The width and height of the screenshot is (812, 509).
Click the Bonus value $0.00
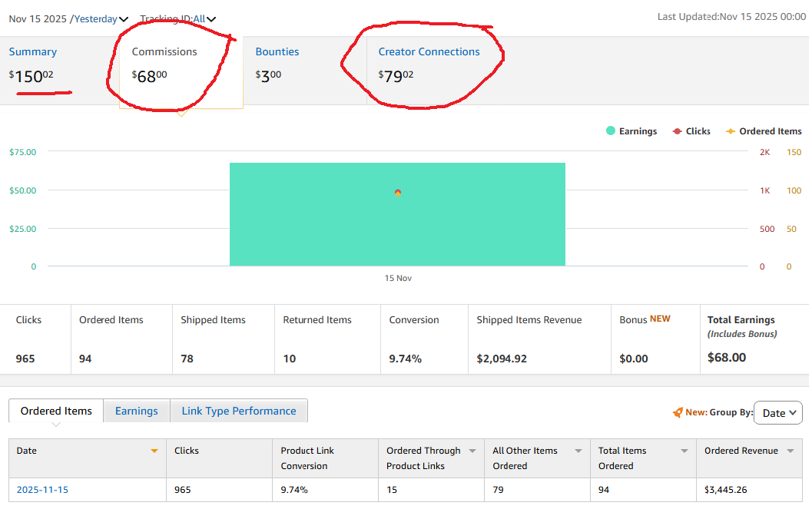pos(634,359)
